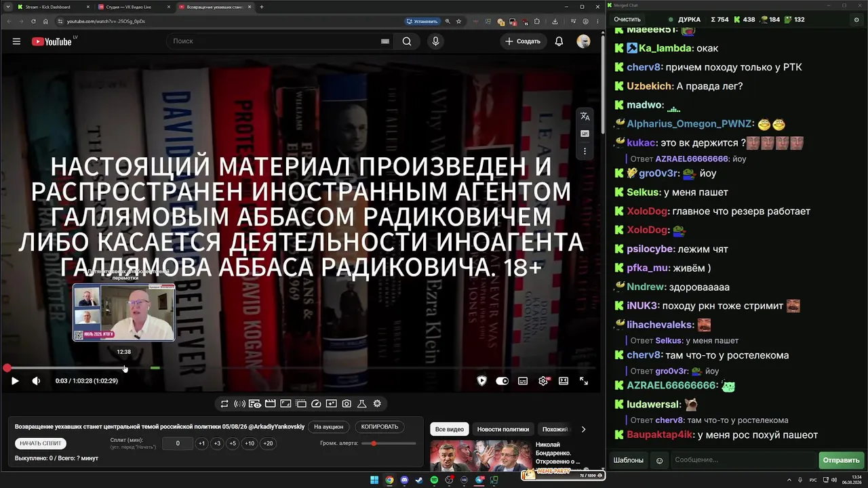868x488 pixels.
Task: Turn on subtitles in the player
Action: tap(523, 381)
